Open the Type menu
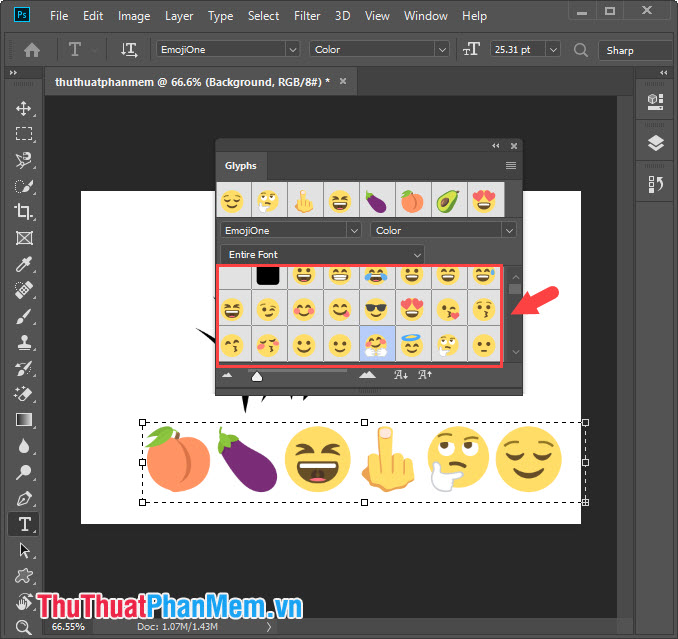Viewport: 678px width, 639px height. pyautogui.click(x=221, y=16)
